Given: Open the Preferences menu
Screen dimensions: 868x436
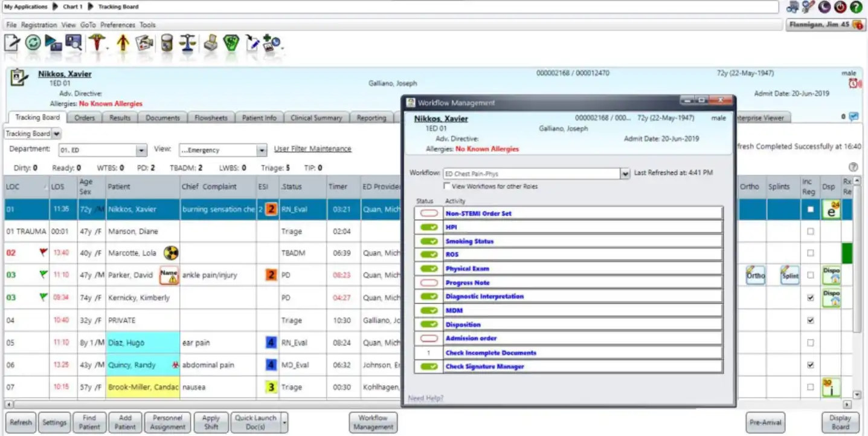Looking at the screenshot, I should tap(118, 25).
